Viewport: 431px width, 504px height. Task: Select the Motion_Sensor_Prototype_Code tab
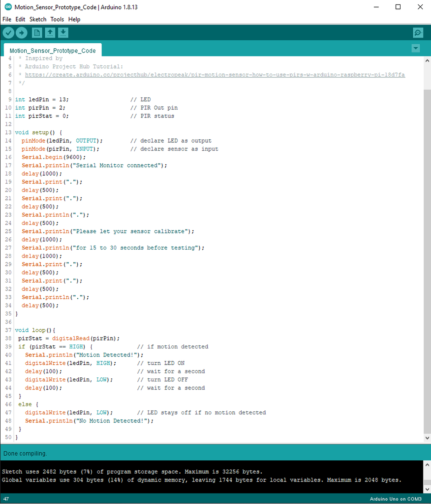[53, 51]
